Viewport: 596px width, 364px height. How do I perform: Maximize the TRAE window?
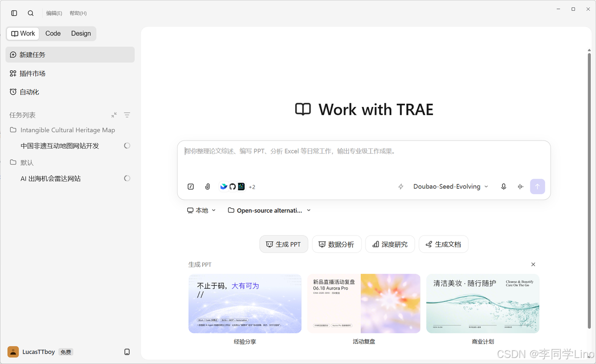tap(573, 9)
